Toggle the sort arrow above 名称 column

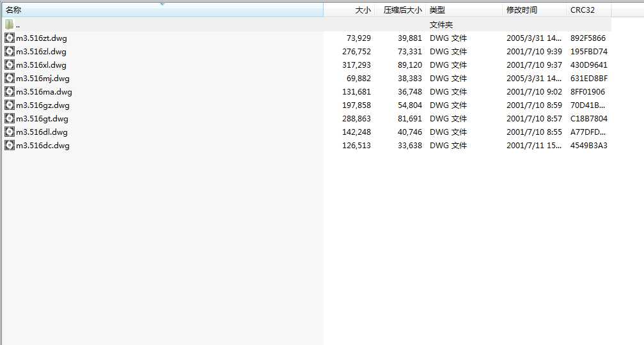pyautogui.click(x=162, y=4)
